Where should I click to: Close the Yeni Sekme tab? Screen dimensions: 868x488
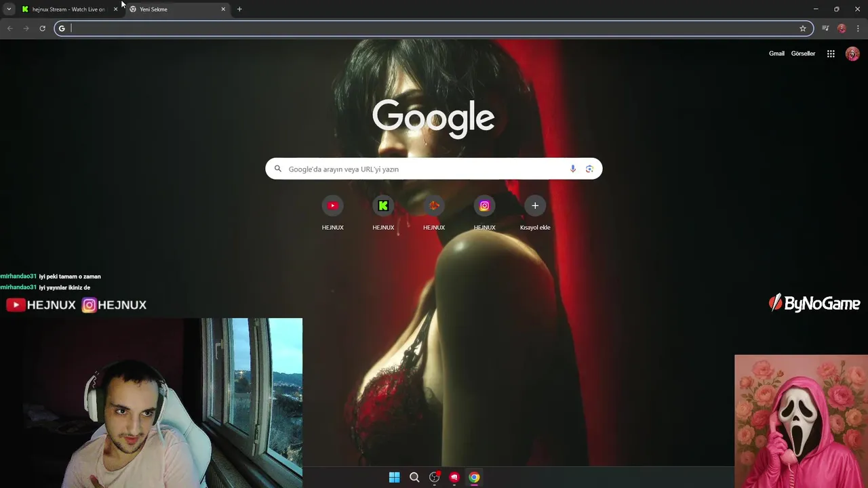[x=223, y=9]
